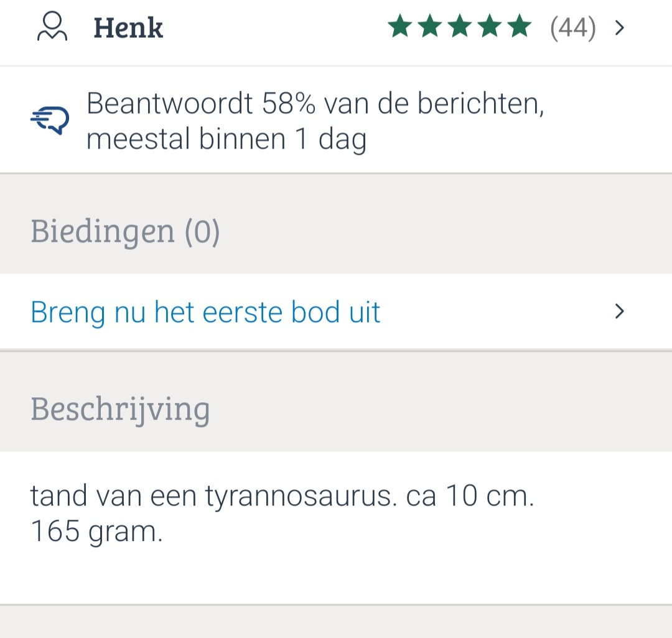The height and width of the screenshot is (638, 672).
Task: Click the first green rating star
Action: [399, 27]
